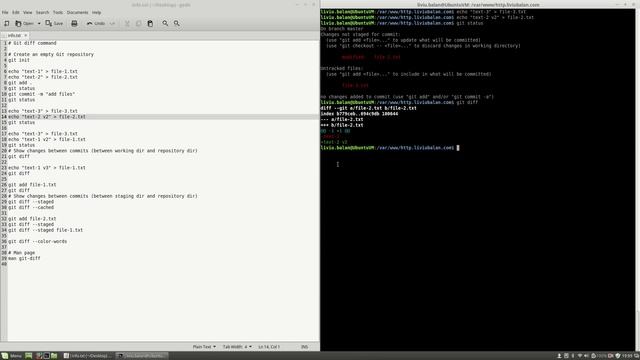This screenshot has height=360, width=640.
Task: Click line 'git diff --cached' in editor
Action: pyautogui.click(x=31, y=207)
